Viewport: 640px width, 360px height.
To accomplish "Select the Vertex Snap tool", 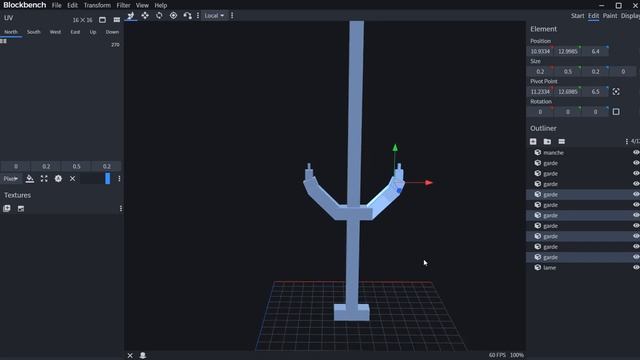I will click(187, 16).
